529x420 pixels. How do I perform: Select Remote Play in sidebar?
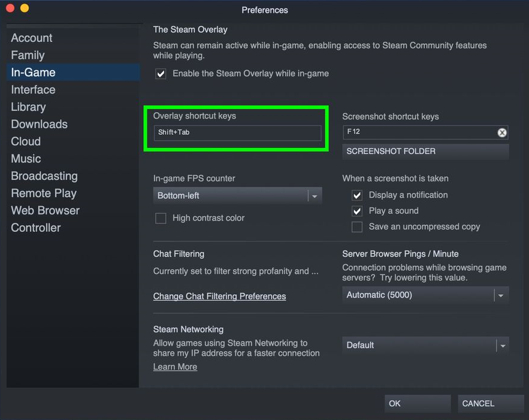[44, 193]
